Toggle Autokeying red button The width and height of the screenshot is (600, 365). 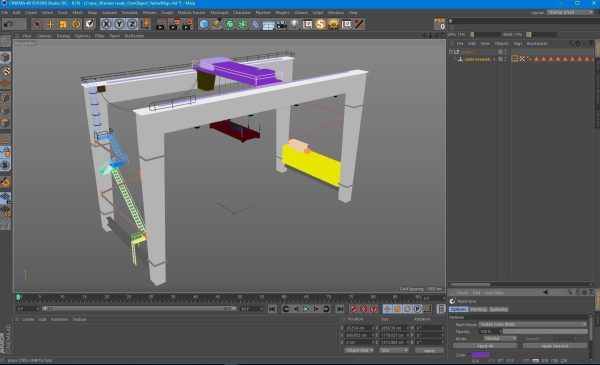coord(364,309)
